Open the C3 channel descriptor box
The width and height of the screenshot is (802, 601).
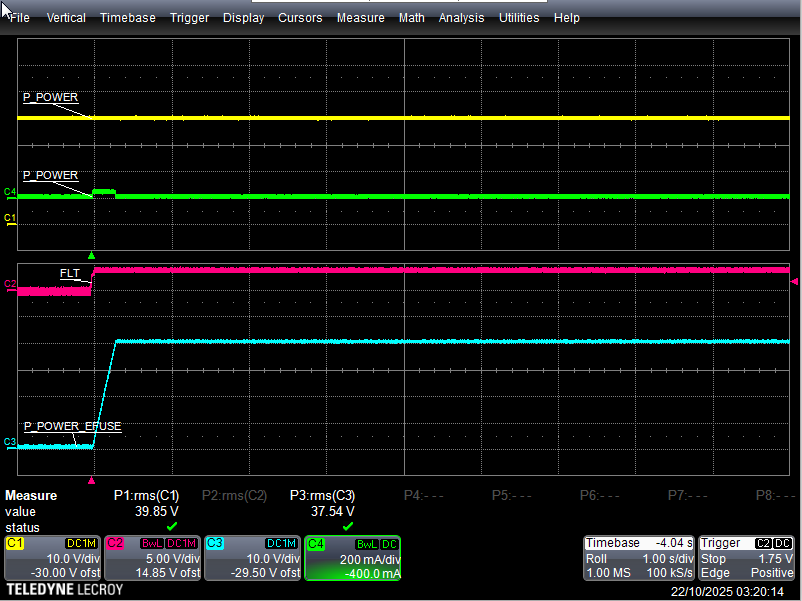pos(252,558)
